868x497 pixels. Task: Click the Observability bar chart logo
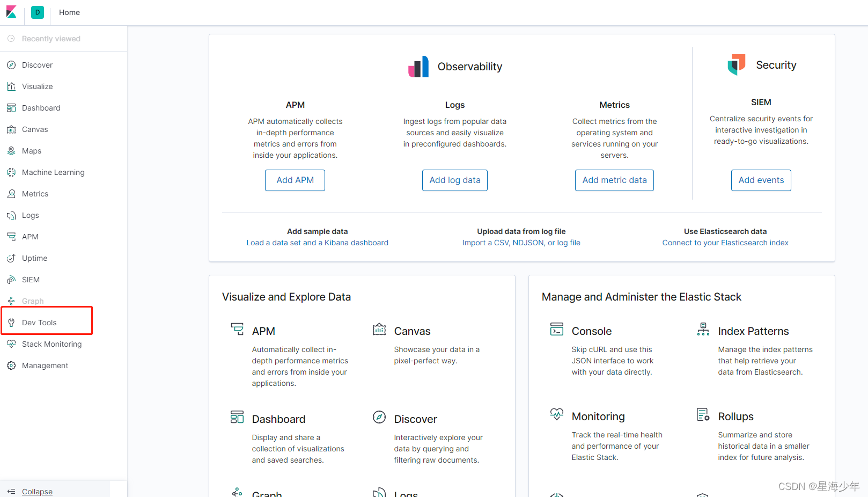point(418,67)
